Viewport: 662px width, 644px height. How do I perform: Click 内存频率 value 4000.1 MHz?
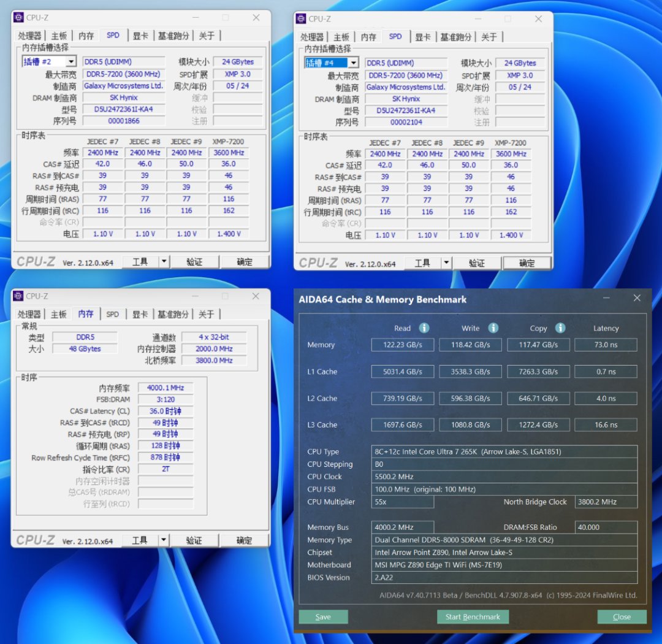[165, 388]
